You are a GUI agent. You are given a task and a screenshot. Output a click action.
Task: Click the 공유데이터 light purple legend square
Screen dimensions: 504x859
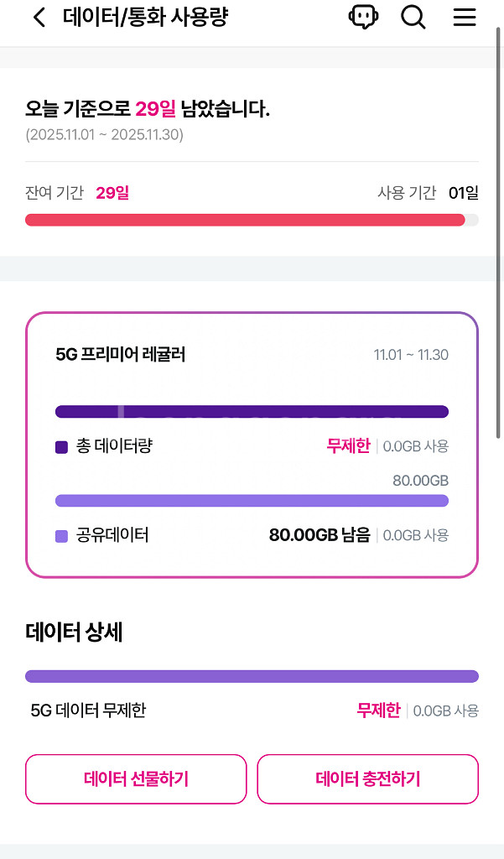tap(60, 535)
